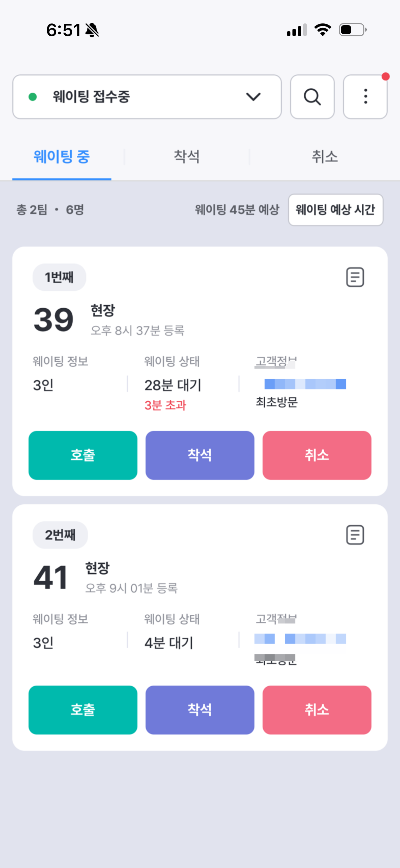The width and height of the screenshot is (400, 868).
Task: Call customer 41 with 호출 button
Action: (83, 710)
